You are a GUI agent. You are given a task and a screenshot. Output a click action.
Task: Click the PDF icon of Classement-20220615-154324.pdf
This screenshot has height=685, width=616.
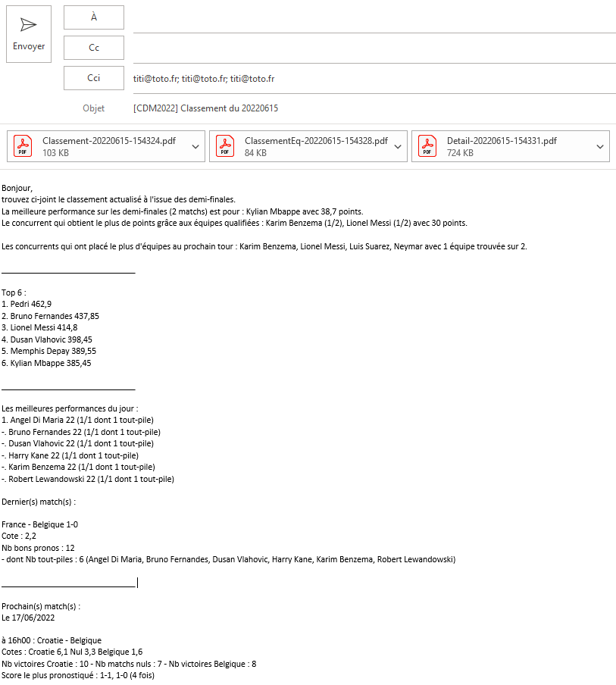[x=23, y=146]
